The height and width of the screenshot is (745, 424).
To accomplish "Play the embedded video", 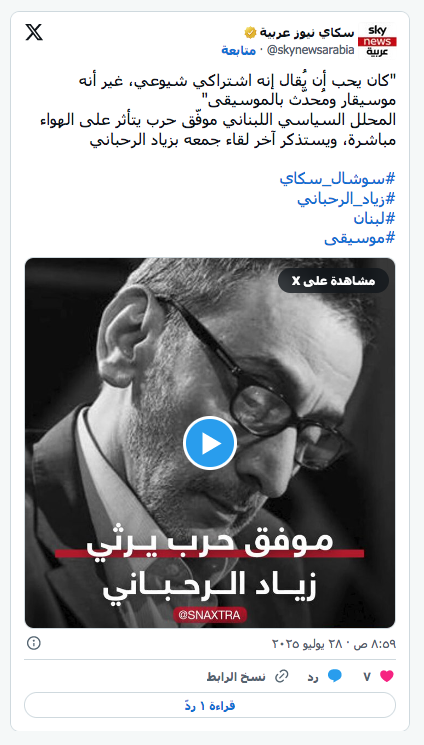I will click(210, 443).
